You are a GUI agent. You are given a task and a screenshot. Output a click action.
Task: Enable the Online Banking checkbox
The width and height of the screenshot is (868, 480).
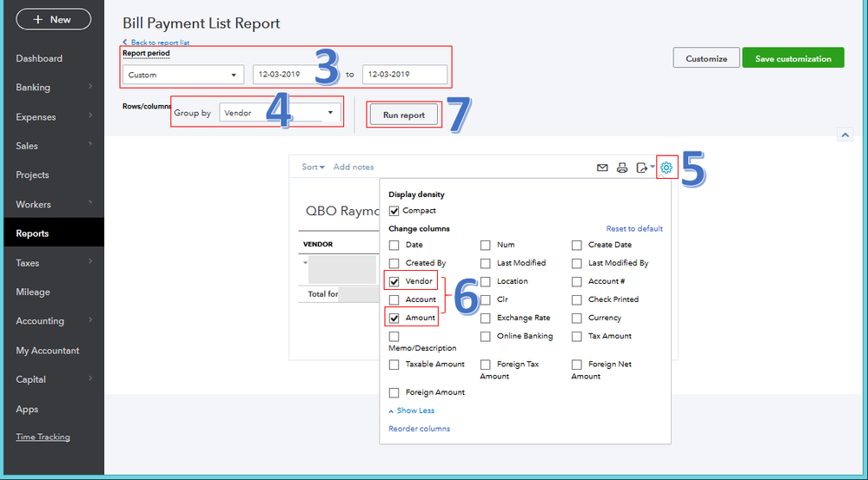pos(486,336)
